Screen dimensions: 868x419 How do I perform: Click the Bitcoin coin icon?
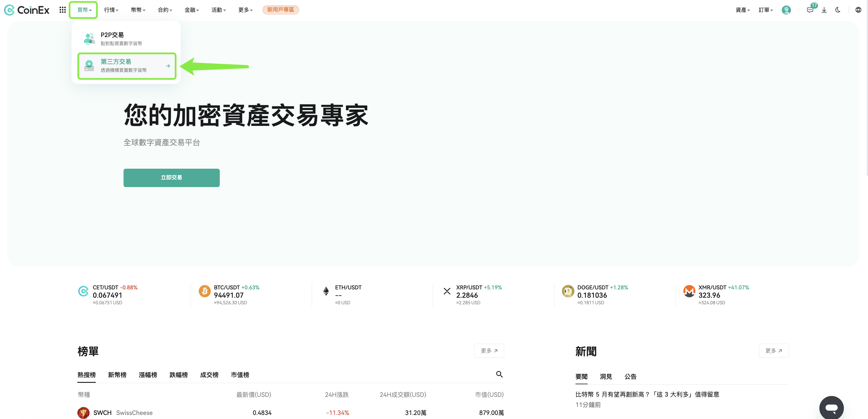(x=204, y=291)
